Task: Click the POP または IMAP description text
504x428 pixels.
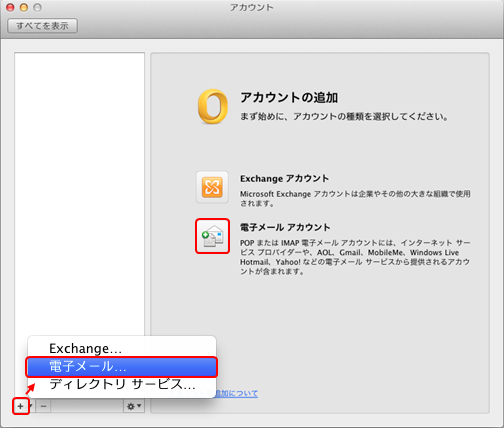Action: coord(355,257)
